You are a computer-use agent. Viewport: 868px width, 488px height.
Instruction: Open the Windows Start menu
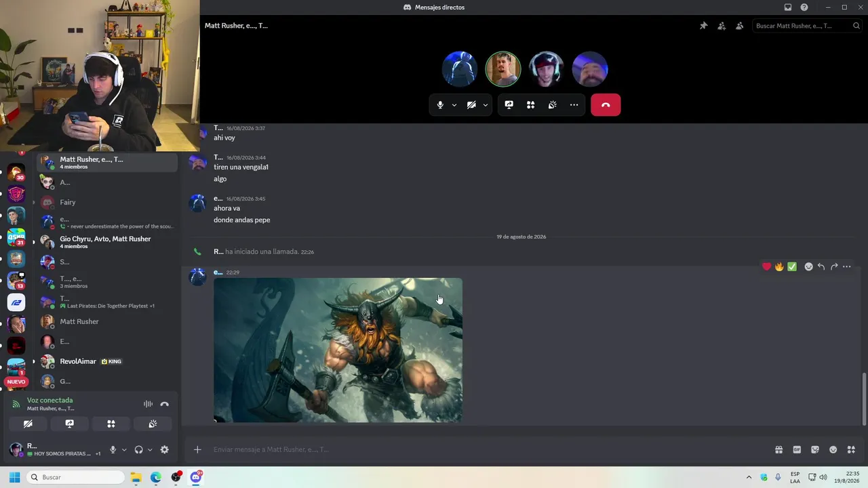[x=14, y=477]
